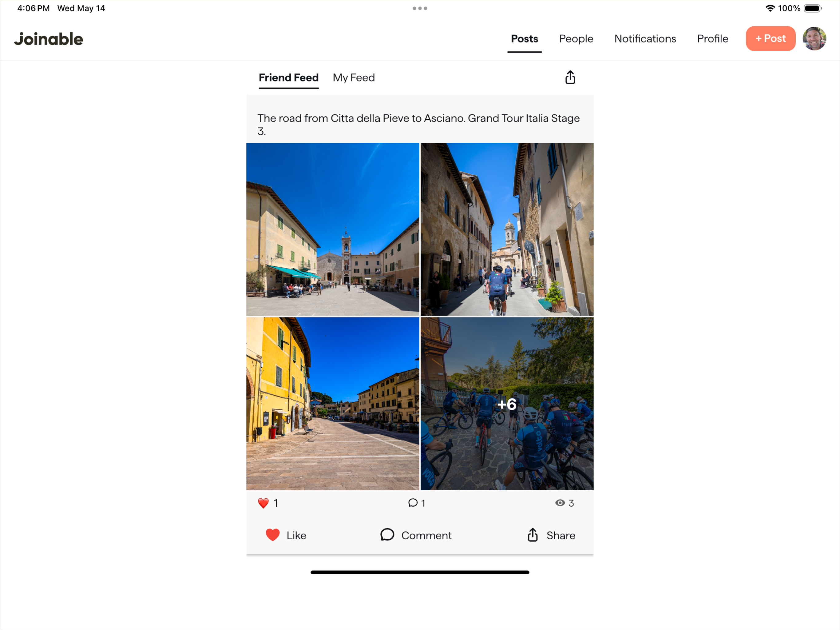Open the user avatar in the header
Viewport: 840px width, 630px height.
coord(814,38)
